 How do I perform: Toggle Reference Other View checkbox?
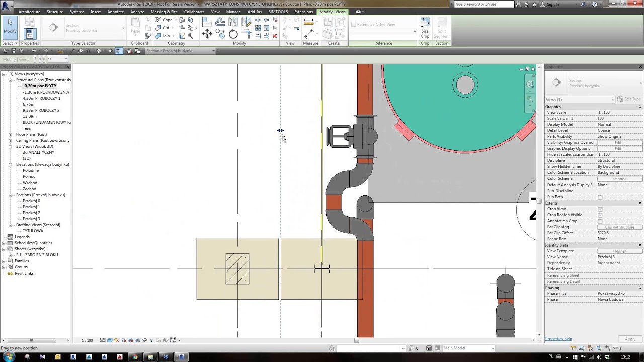click(353, 24)
